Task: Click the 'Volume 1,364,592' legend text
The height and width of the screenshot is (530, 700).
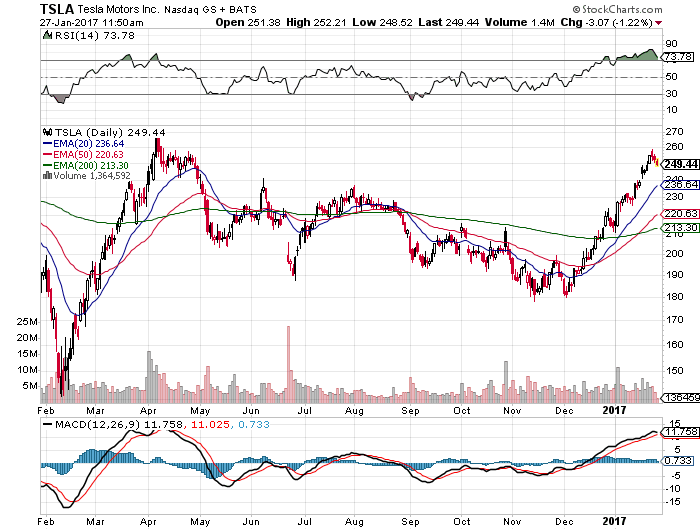Action: [92, 175]
